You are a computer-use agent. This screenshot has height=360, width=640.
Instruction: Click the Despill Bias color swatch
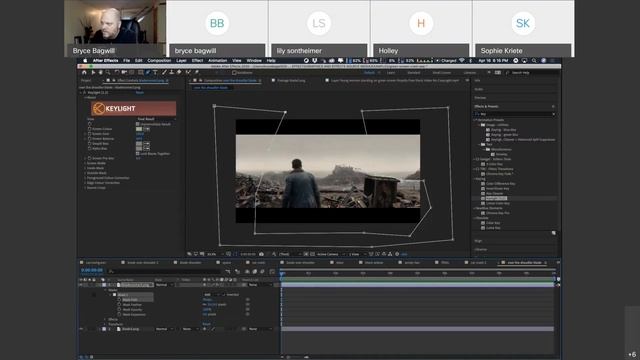click(139, 144)
